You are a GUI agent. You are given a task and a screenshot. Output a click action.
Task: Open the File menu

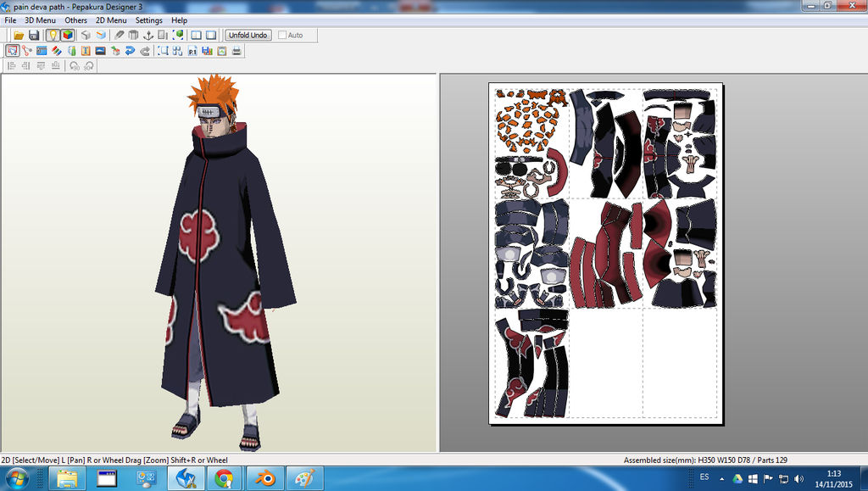coord(10,20)
